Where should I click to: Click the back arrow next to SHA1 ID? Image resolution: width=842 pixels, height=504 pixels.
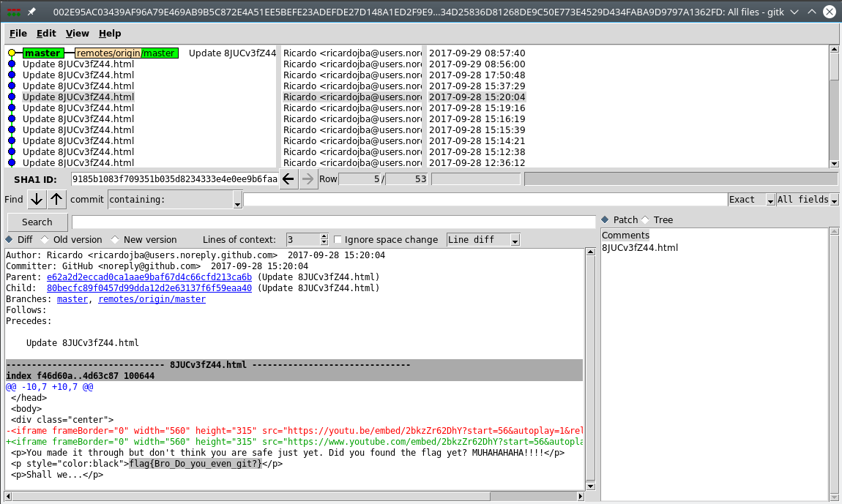click(289, 179)
